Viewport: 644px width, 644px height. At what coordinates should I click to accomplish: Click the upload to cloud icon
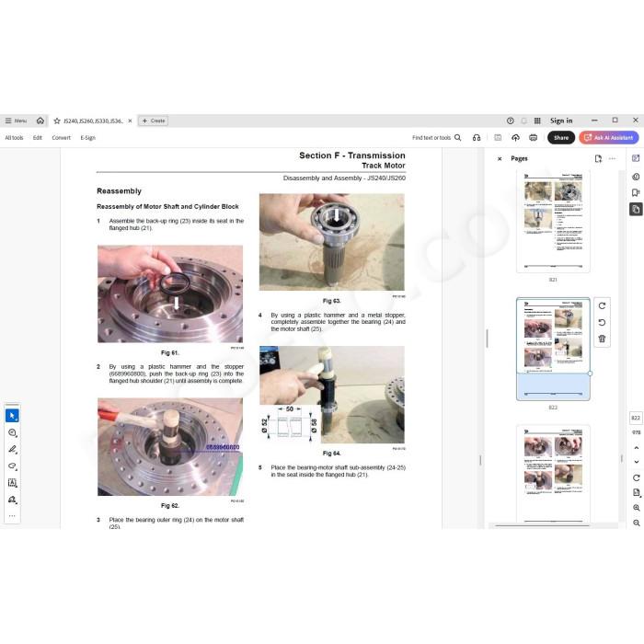(515, 138)
